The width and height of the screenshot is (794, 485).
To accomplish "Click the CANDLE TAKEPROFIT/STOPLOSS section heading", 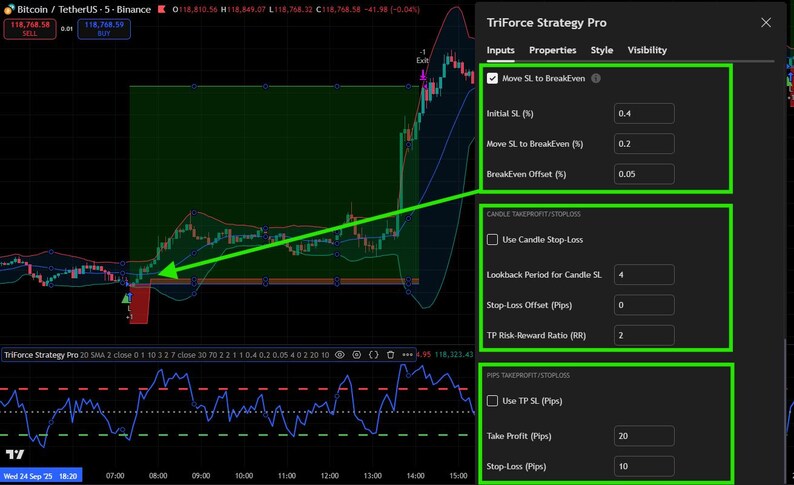I will [x=534, y=214].
